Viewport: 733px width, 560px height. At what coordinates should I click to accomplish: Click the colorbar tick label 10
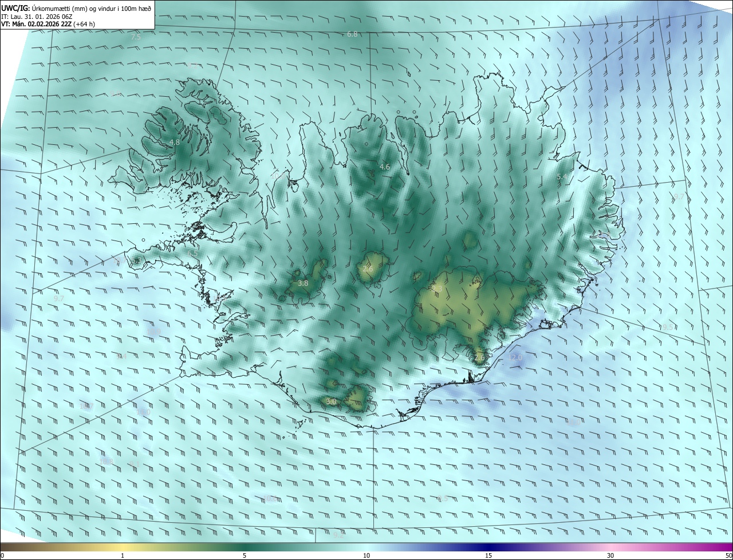coord(366,556)
